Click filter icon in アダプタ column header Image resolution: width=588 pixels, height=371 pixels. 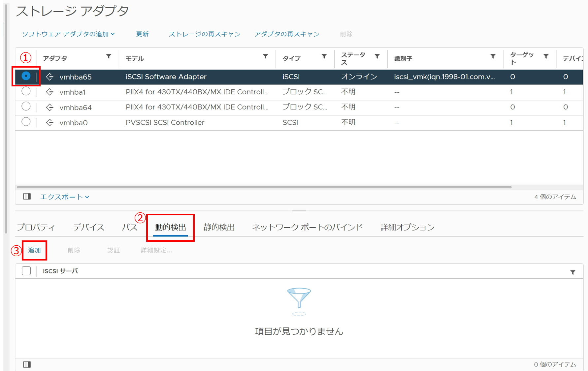click(109, 56)
